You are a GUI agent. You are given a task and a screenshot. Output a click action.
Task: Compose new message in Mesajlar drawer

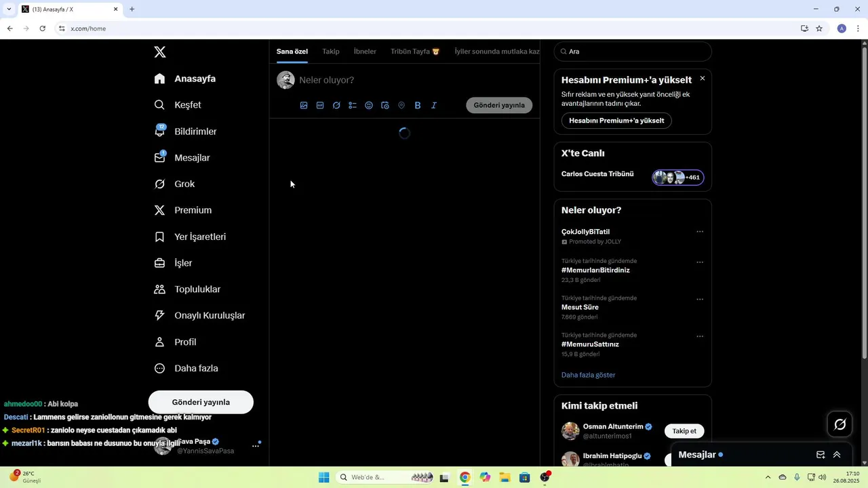tap(821, 455)
